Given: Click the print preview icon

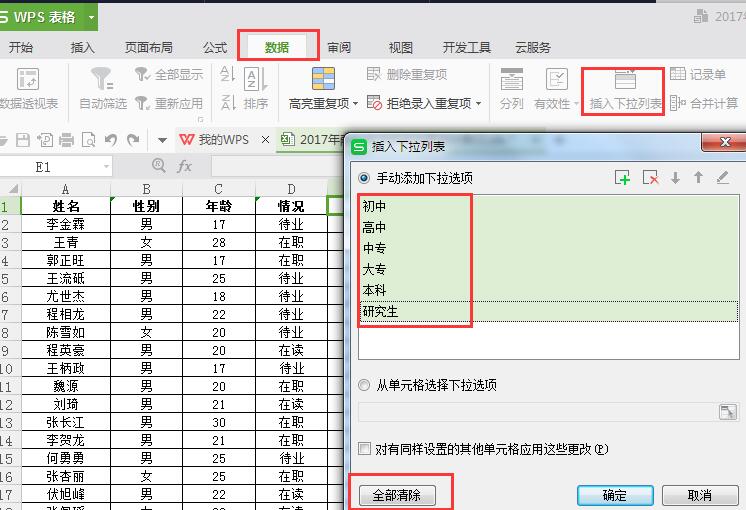Looking at the screenshot, I should coord(88,140).
